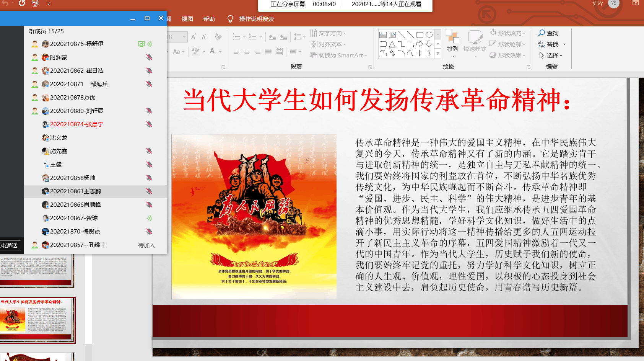This screenshot has width=644, height=361.
Task: Select the 当代大学生 slide thumbnail
Action: pyautogui.click(x=37, y=320)
